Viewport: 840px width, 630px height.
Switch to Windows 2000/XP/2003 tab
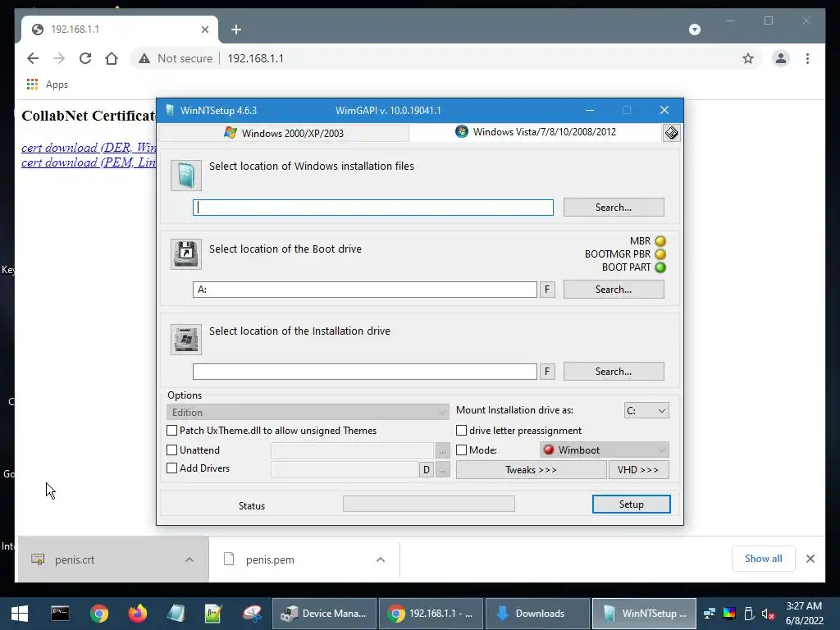(284, 133)
